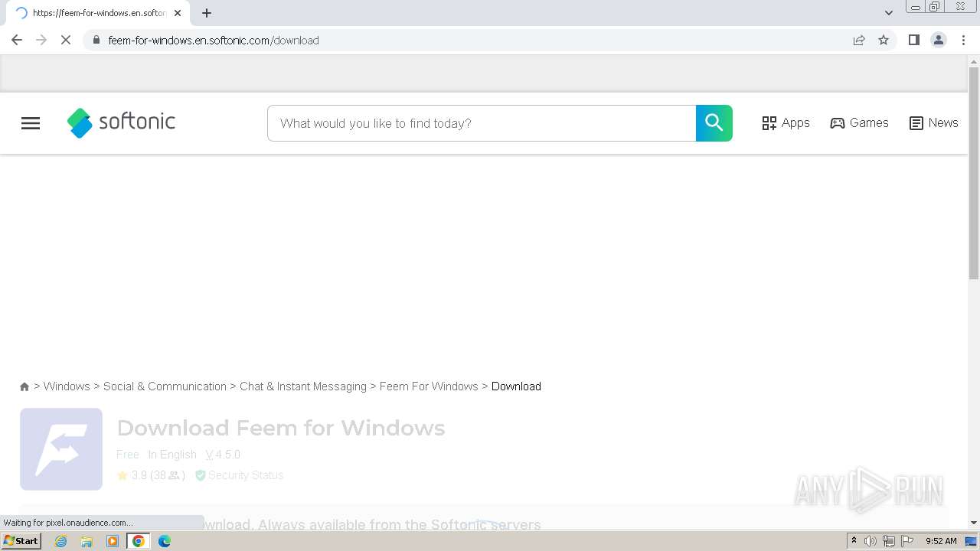Share this page icon

[859, 40]
